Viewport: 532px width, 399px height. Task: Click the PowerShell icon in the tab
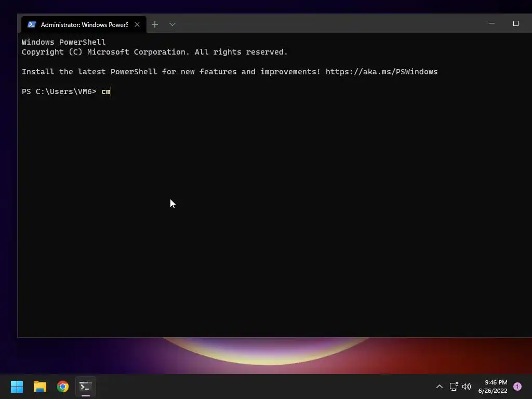point(32,24)
